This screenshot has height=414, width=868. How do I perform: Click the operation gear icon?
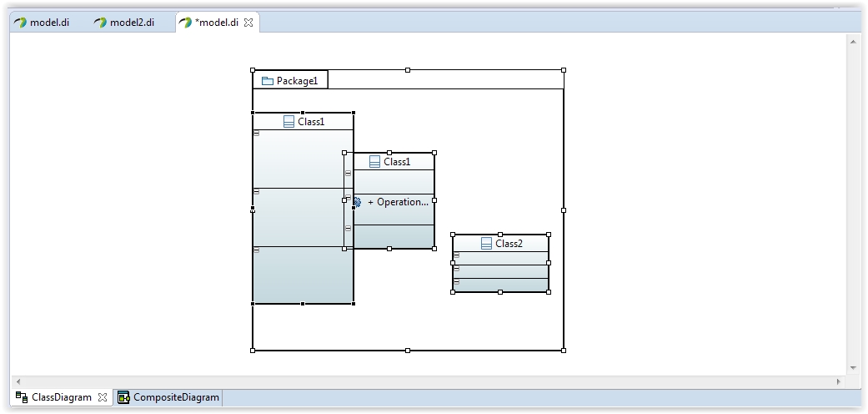pos(357,202)
